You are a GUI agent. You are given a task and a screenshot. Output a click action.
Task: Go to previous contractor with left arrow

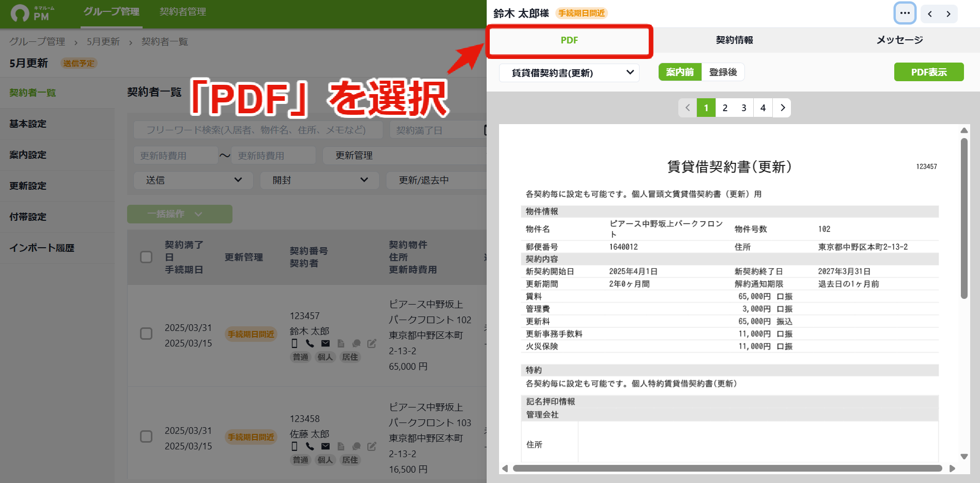click(x=930, y=14)
